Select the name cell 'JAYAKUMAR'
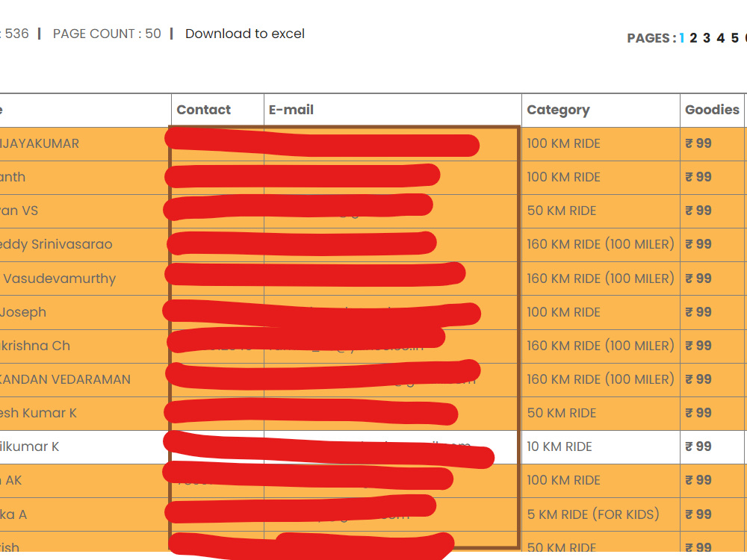 [x=40, y=143]
